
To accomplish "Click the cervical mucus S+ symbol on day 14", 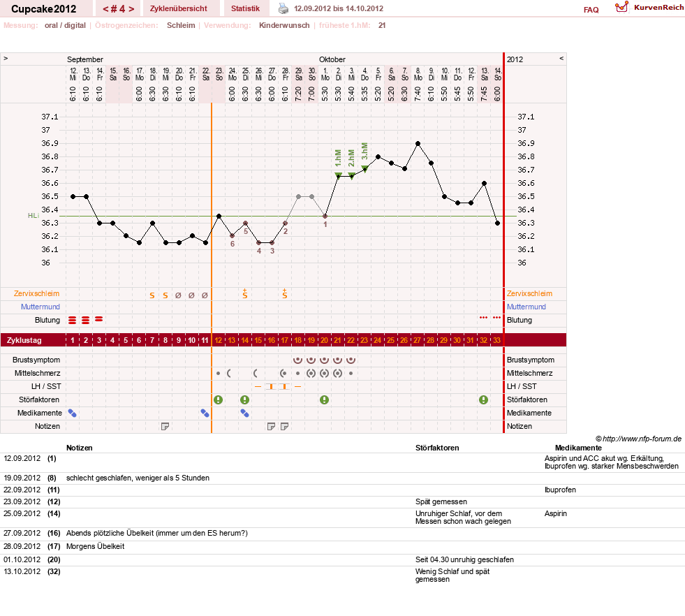I will 244,293.
